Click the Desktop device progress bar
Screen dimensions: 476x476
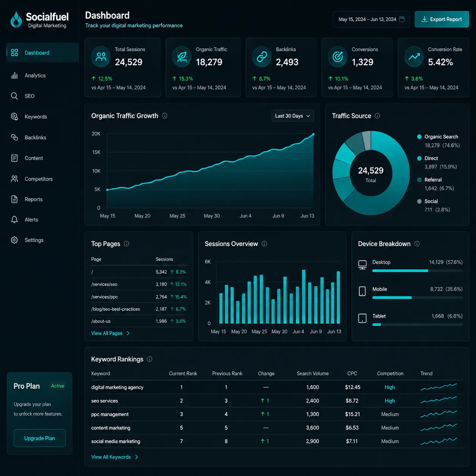(x=418, y=271)
